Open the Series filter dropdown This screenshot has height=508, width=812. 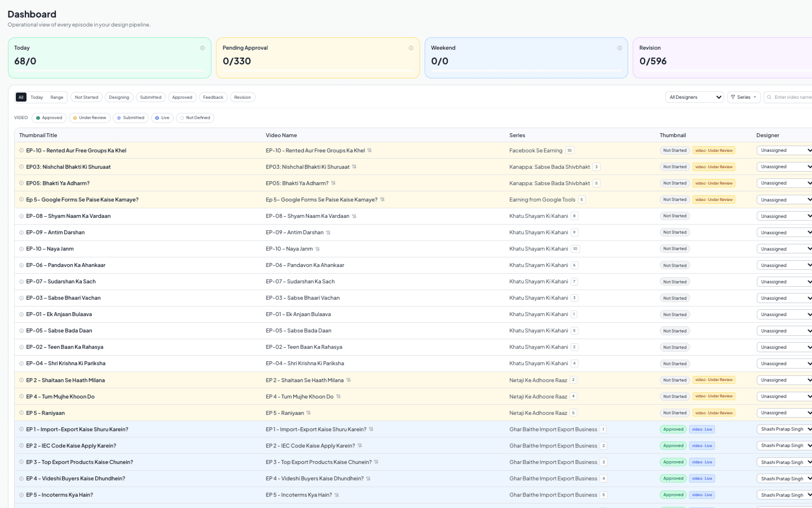point(744,97)
